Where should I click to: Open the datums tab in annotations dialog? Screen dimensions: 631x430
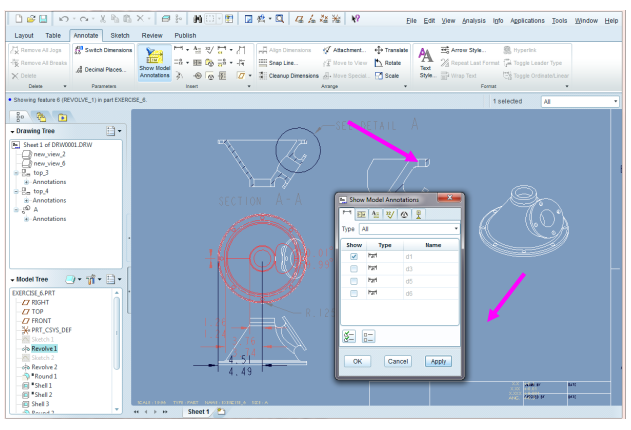(x=419, y=214)
